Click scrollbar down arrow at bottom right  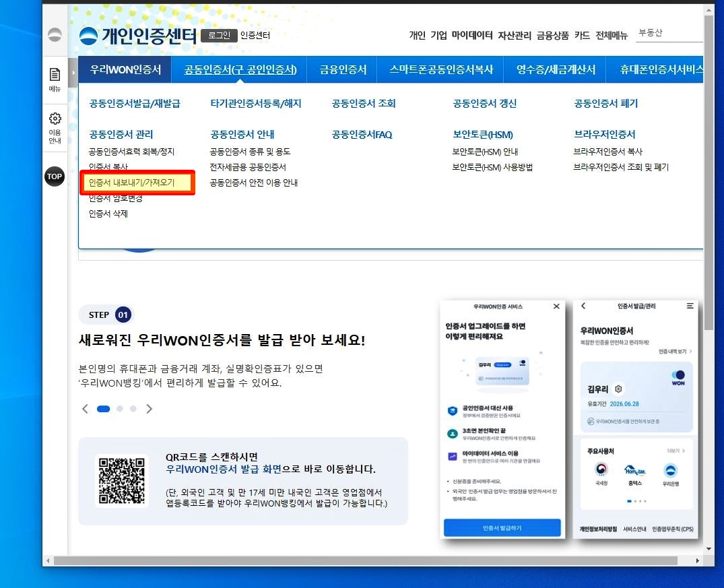pos(709,549)
